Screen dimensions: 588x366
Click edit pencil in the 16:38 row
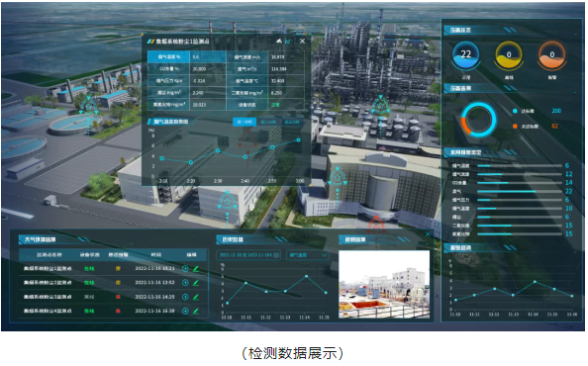pyautogui.click(x=196, y=311)
